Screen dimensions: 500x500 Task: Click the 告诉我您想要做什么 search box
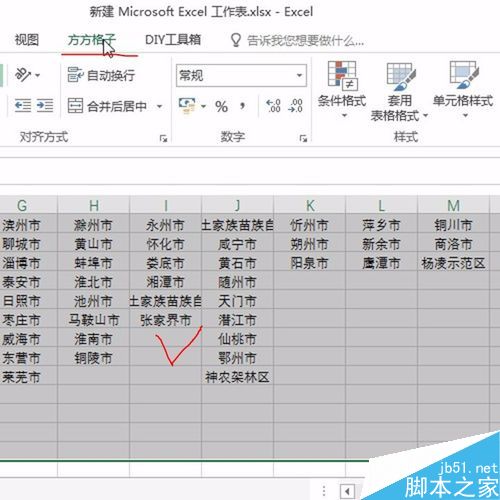pyautogui.click(x=297, y=41)
